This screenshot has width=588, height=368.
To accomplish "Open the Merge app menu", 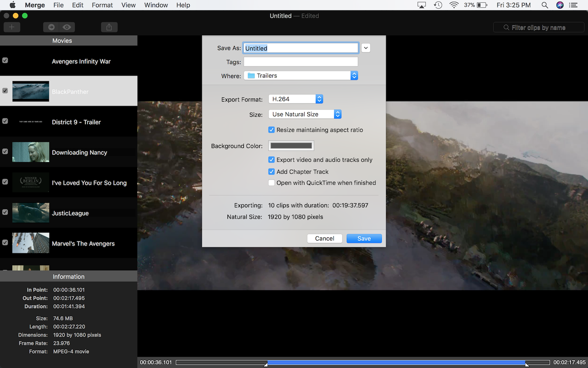I will [35, 5].
